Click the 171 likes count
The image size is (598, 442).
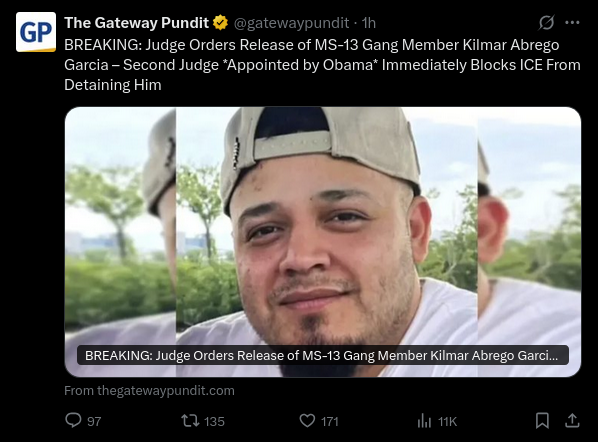(330, 421)
